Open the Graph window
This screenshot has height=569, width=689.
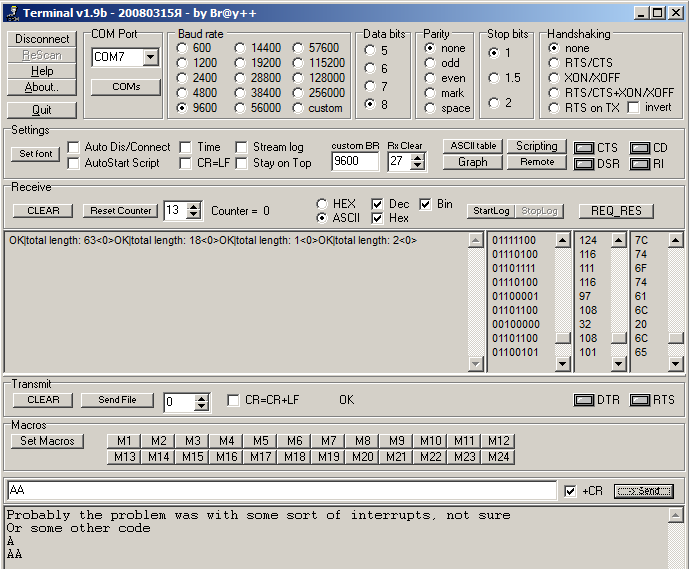click(x=473, y=162)
